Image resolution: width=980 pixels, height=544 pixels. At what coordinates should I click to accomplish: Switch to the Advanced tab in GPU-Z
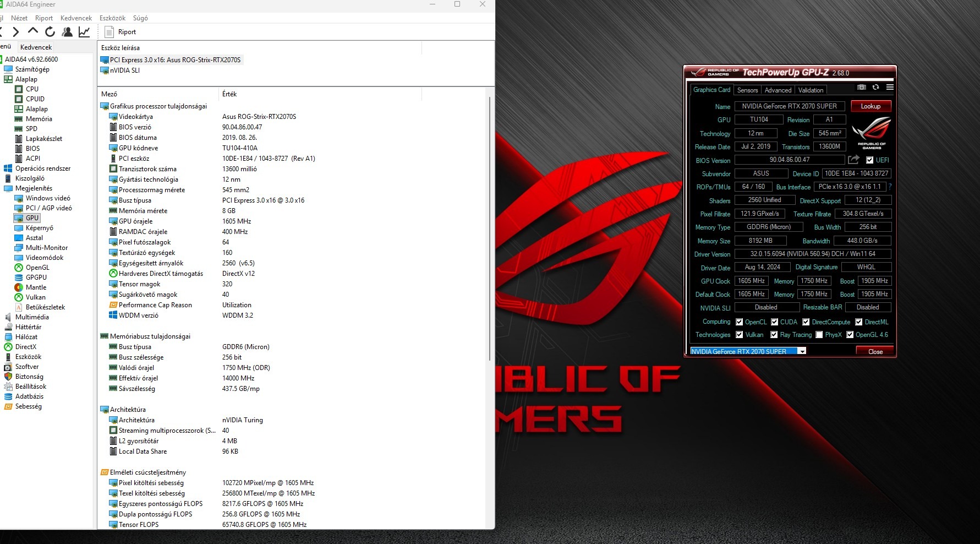[778, 90]
